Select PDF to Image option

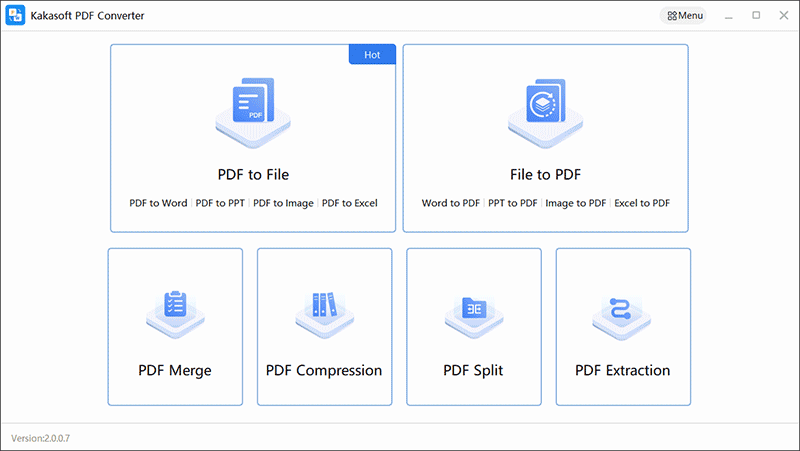pyautogui.click(x=283, y=203)
